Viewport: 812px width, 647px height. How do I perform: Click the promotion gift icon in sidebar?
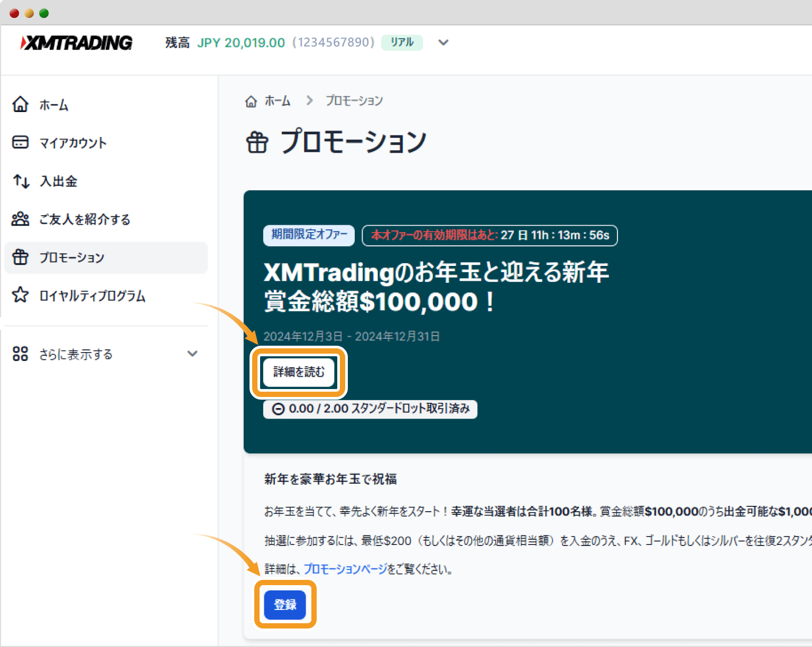click(20, 257)
